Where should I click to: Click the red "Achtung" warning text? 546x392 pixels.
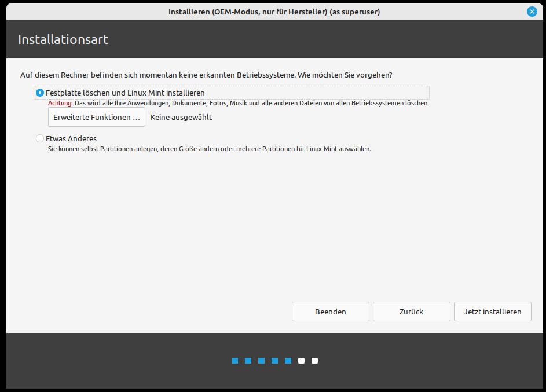[60, 103]
